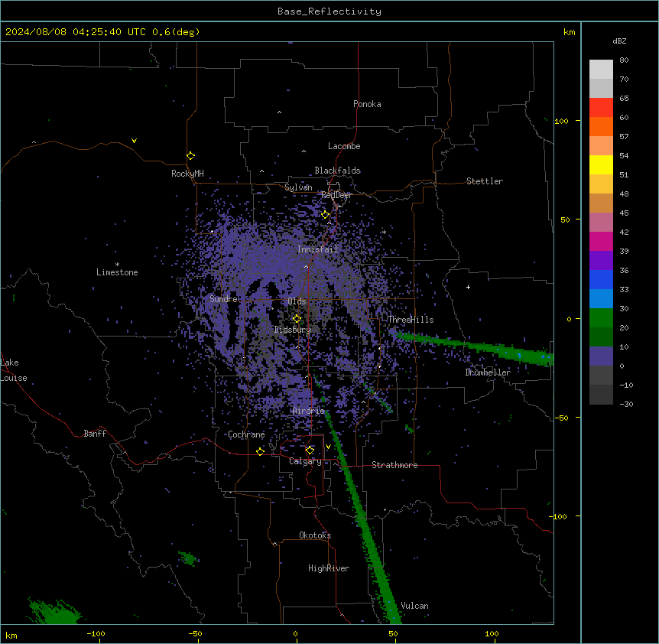Click the Didsbury label
This screenshot has width=659, height=644.
pyautogui.click(x=293, y=330)
